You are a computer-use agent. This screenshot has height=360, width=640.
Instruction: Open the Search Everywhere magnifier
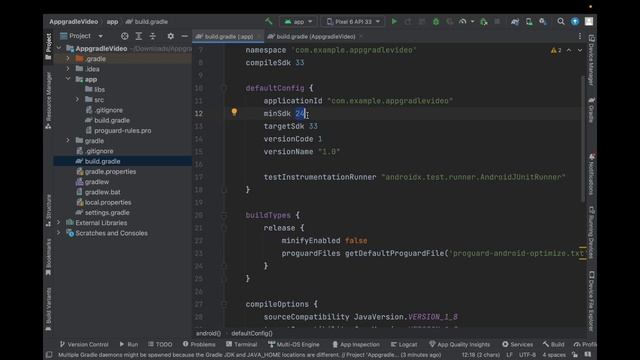click(561, 21)
